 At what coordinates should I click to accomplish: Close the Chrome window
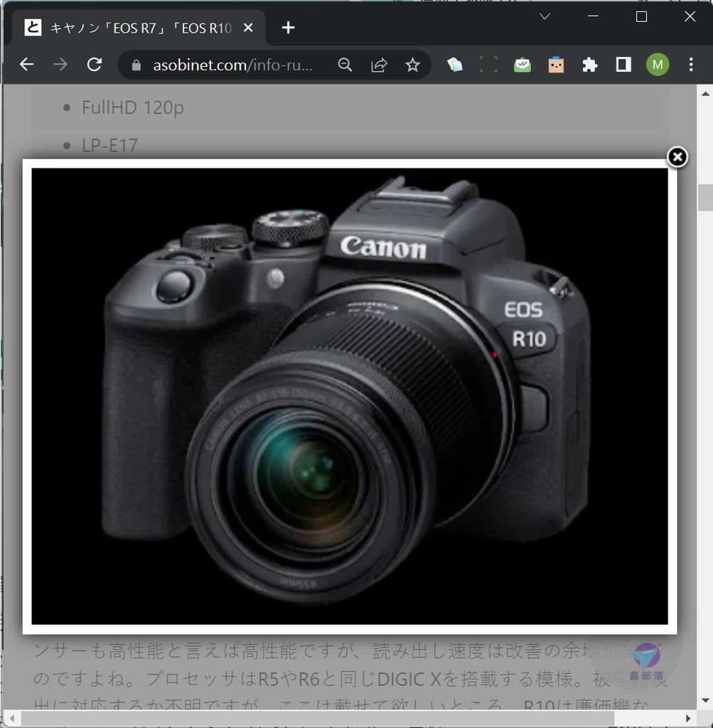pyautogui.click(x=690, y=17)
